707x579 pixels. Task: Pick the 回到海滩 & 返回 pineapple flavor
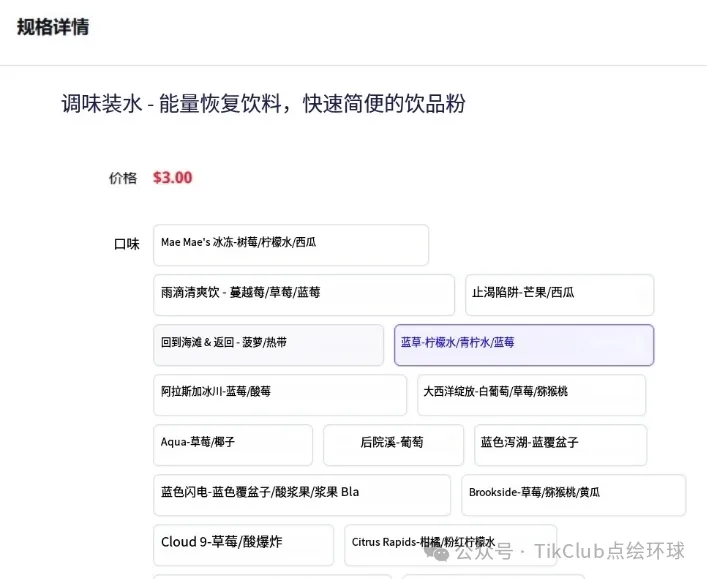(268, 344)
